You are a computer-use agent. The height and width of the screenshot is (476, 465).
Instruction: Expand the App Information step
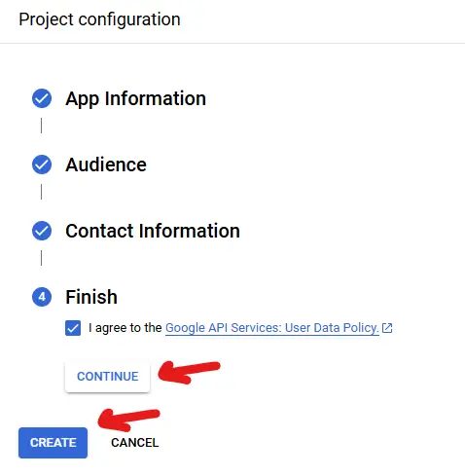pos(135,98)
